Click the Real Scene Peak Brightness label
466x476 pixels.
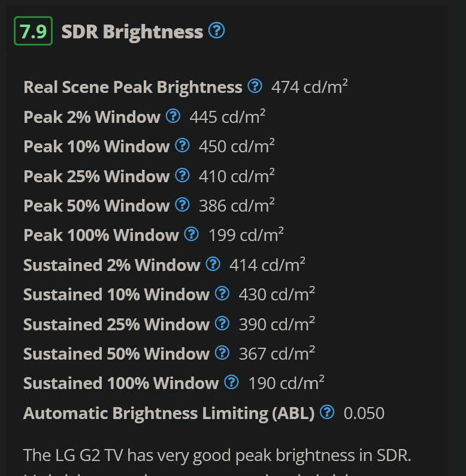click(133, 88)
